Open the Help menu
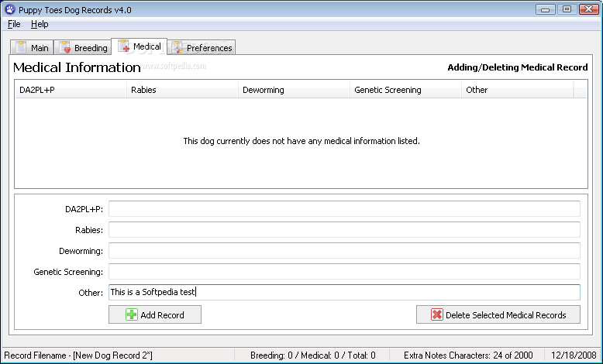This screenshot has width=603, height=364. pos(40,24)
